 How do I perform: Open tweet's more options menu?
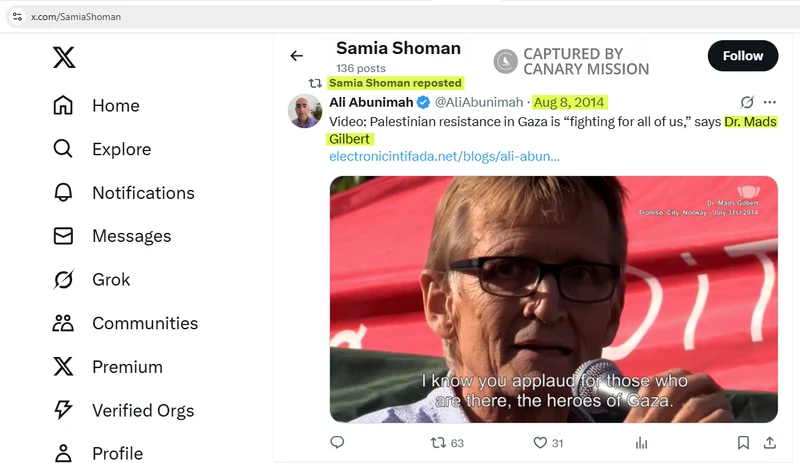(770, 102)
